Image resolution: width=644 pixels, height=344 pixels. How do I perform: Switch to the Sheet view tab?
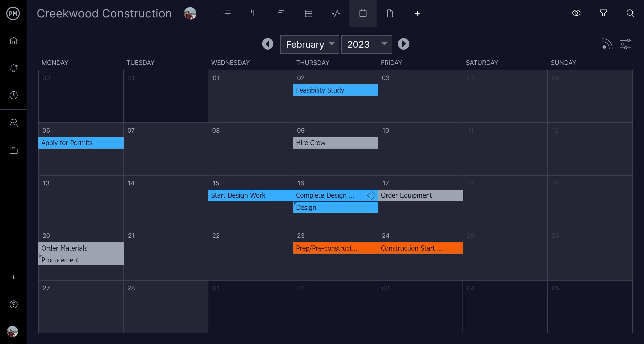(308, 13)
